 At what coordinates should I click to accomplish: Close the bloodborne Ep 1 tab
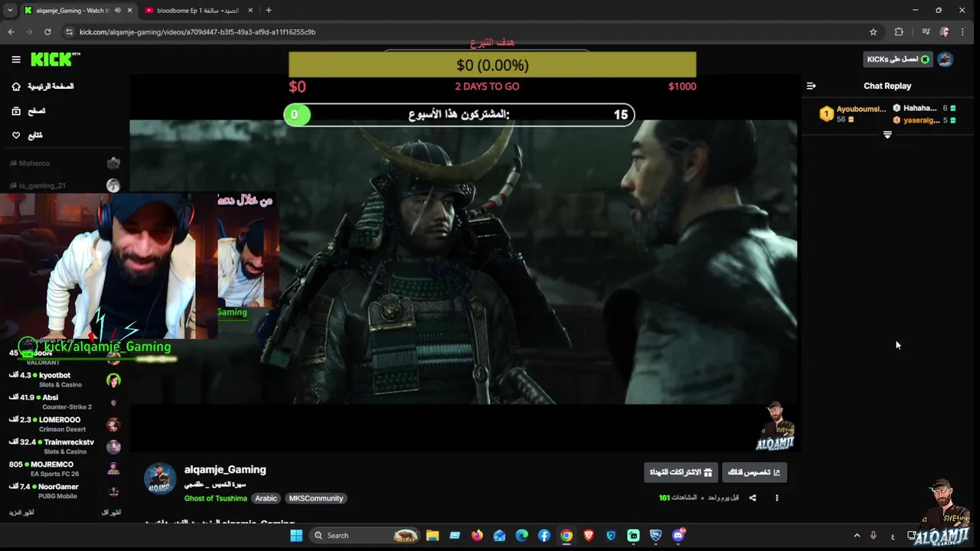tap(250, 11)
